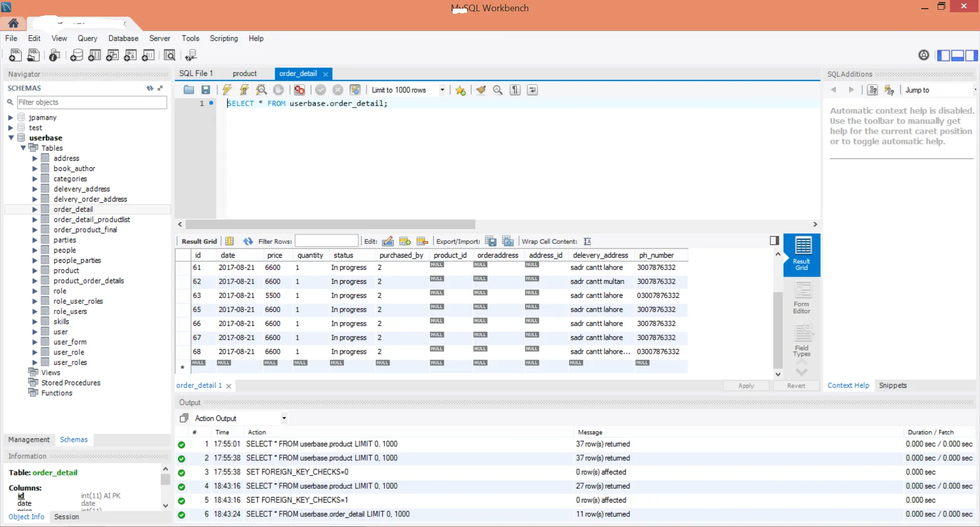Open the Limit to 1000 rows dropdown
This screenshot has height=527, width=980.
point(442,90)
